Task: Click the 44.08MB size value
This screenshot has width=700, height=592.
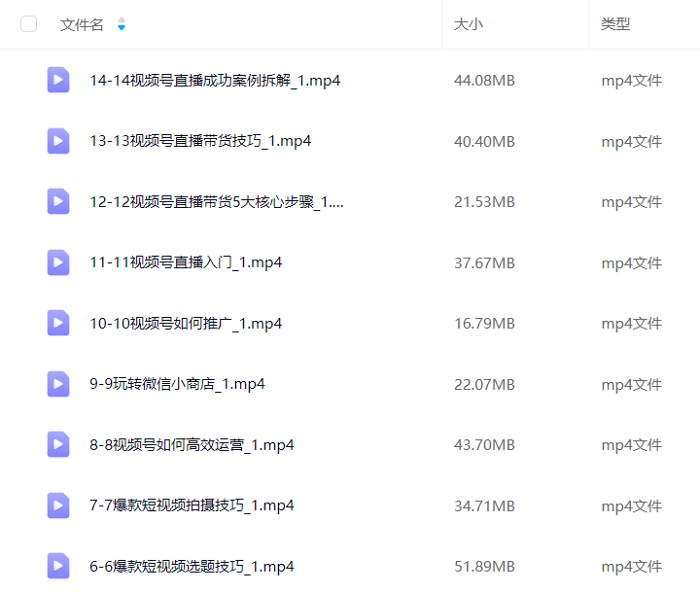Action: (x=484, y=81)
